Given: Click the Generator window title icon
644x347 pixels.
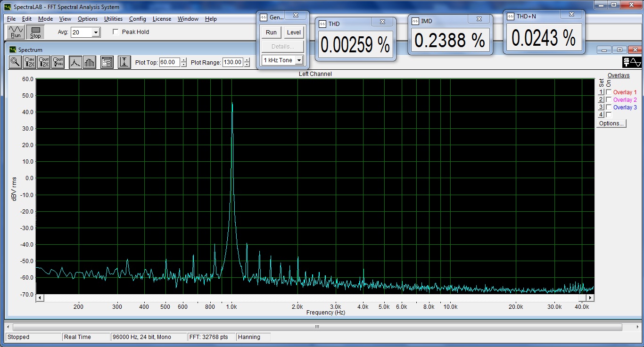Looking at the screenshot, I should point(264,17).
